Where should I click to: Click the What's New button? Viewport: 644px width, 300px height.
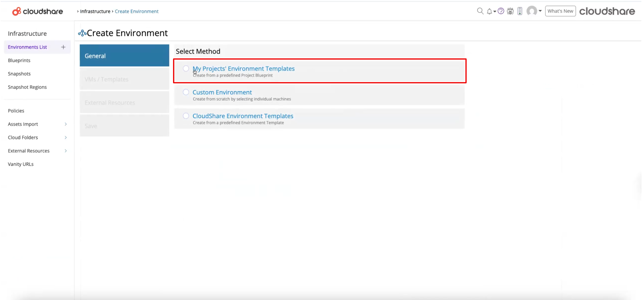[561, 11]
